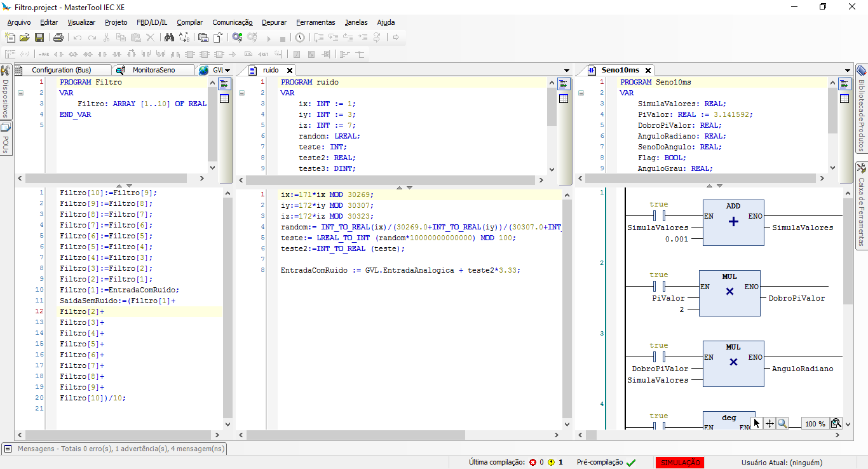Open the tab list dropdown beside Seno10ms
The width and height of the screenshot is (868, 469).
coord(848,71)
